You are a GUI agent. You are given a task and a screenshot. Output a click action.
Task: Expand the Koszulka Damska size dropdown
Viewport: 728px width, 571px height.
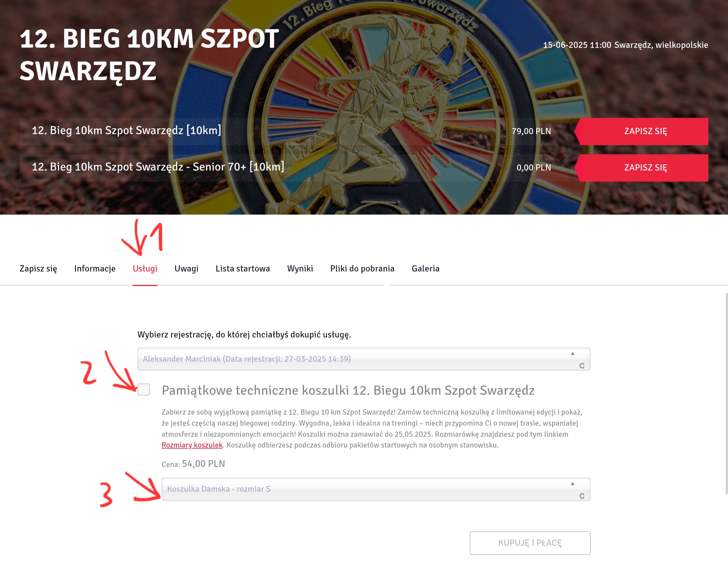pos(376,489)
